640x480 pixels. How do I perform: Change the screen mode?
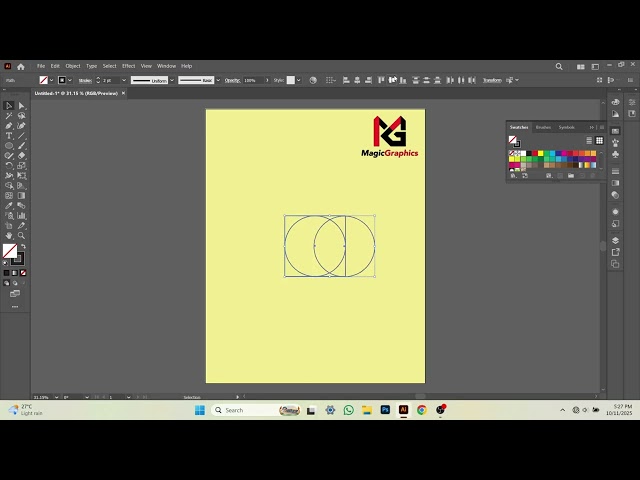coord(15,294)
